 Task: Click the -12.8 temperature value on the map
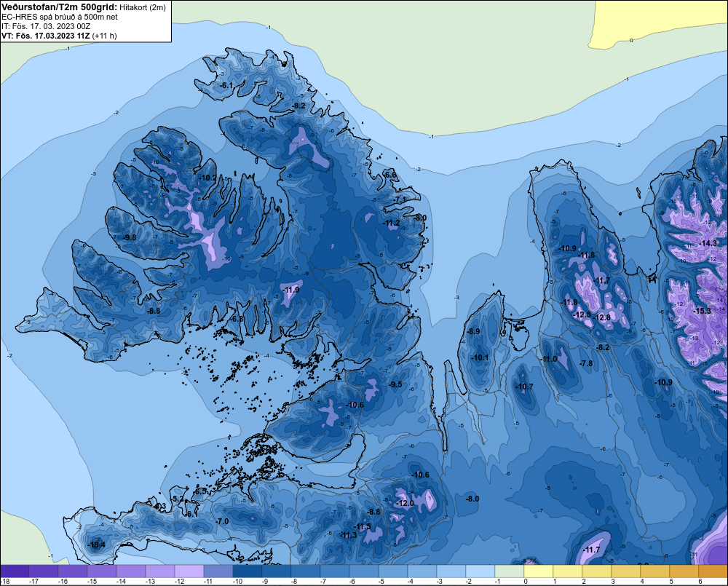point(602,318)
